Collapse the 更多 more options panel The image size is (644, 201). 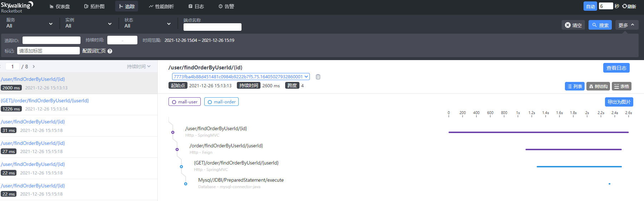point(627,25)
